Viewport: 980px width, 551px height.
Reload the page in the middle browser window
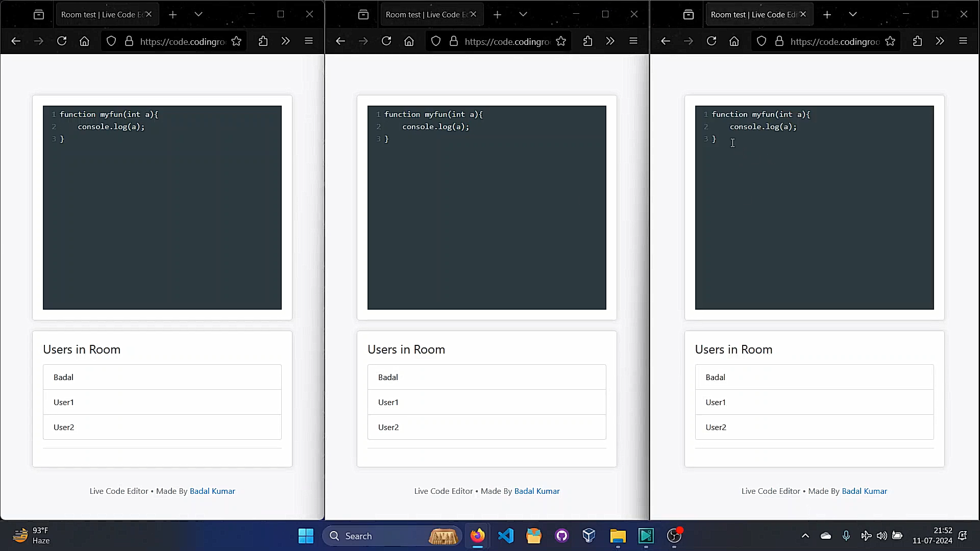(386, 41)
